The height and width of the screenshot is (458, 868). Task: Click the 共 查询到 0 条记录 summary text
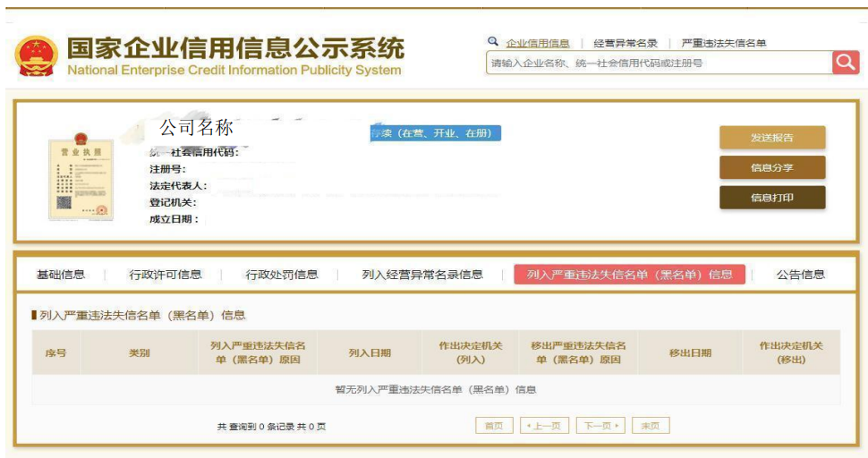point(271,427)
